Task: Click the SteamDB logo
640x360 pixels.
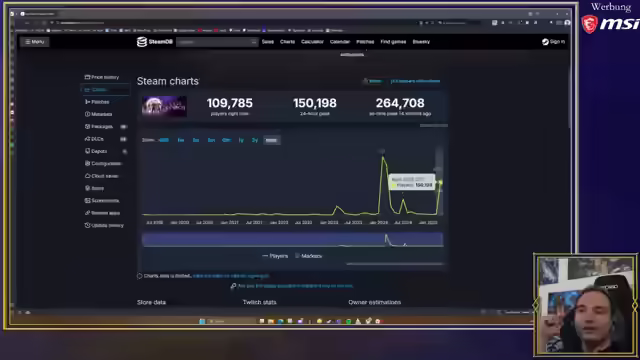Action: tap(155, 42)
